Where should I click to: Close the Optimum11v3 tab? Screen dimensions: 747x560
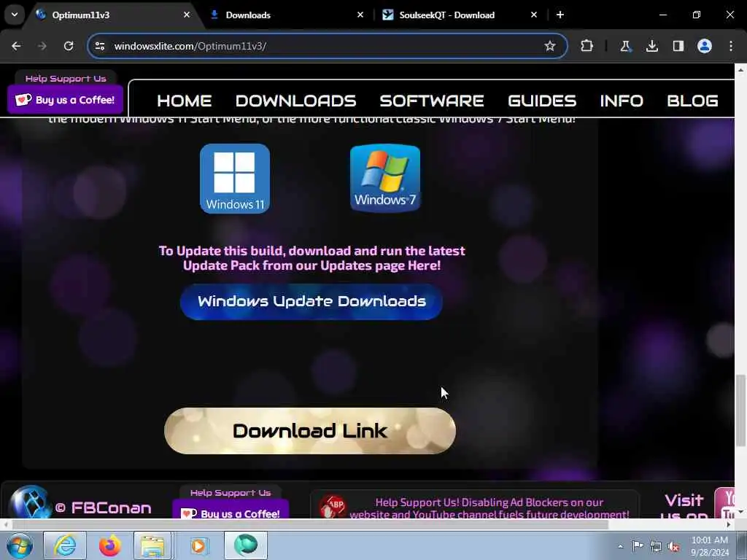click(x=187, y=15)
